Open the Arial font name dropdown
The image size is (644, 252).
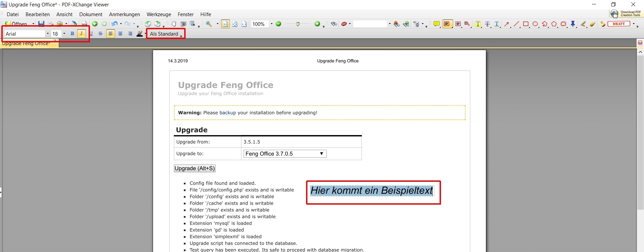tap(48, 34)
